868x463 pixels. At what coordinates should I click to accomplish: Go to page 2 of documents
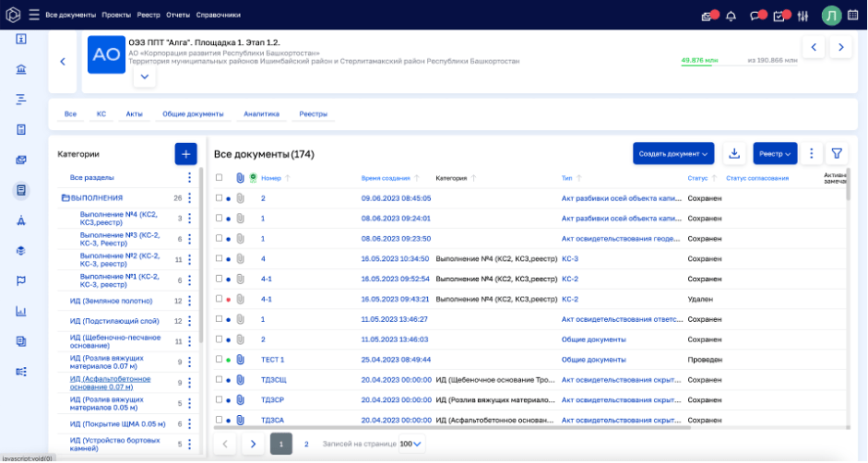[306, 444]
